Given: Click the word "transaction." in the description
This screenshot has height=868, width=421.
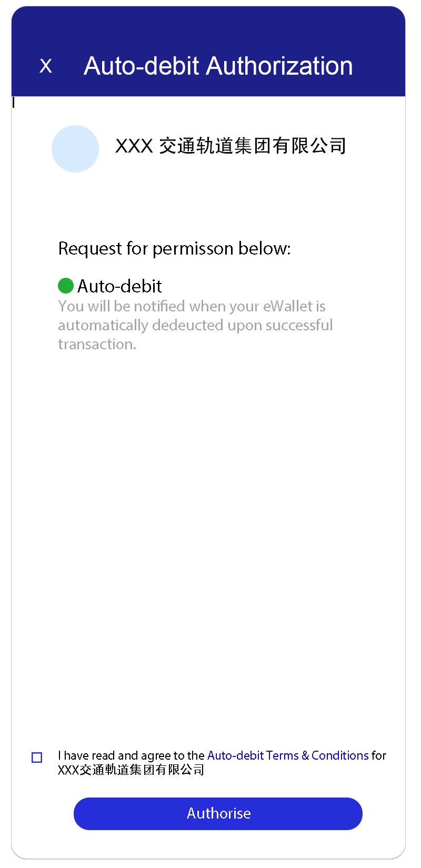Looking at the screenshot, I should click(x=97, y=344).
